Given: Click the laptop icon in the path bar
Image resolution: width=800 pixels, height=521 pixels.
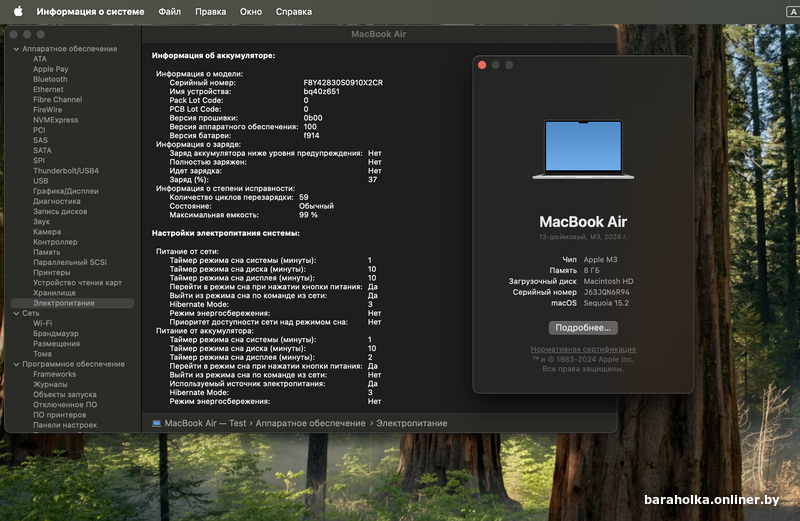Looking at the screenshot, I should click(156, 423).
